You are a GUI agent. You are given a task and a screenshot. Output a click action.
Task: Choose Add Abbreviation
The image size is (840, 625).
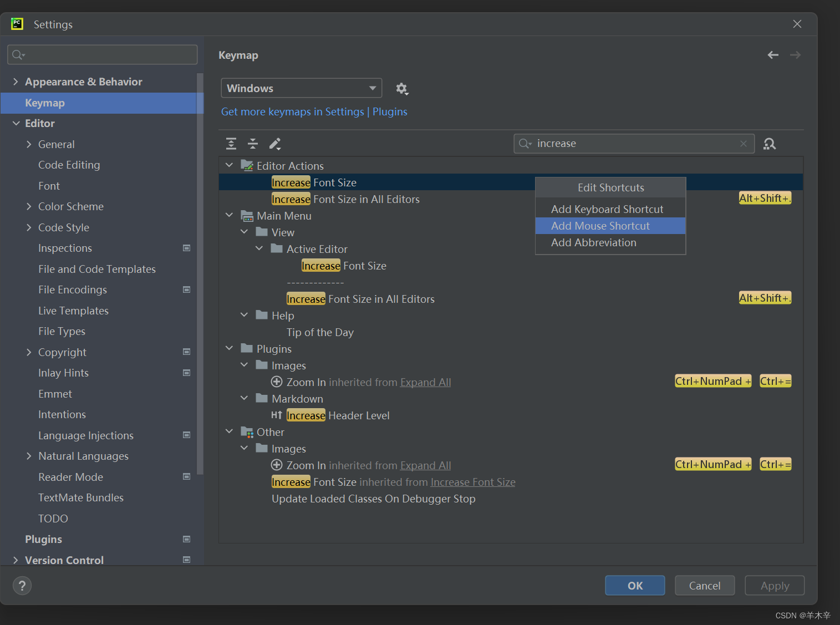point(610,242)
